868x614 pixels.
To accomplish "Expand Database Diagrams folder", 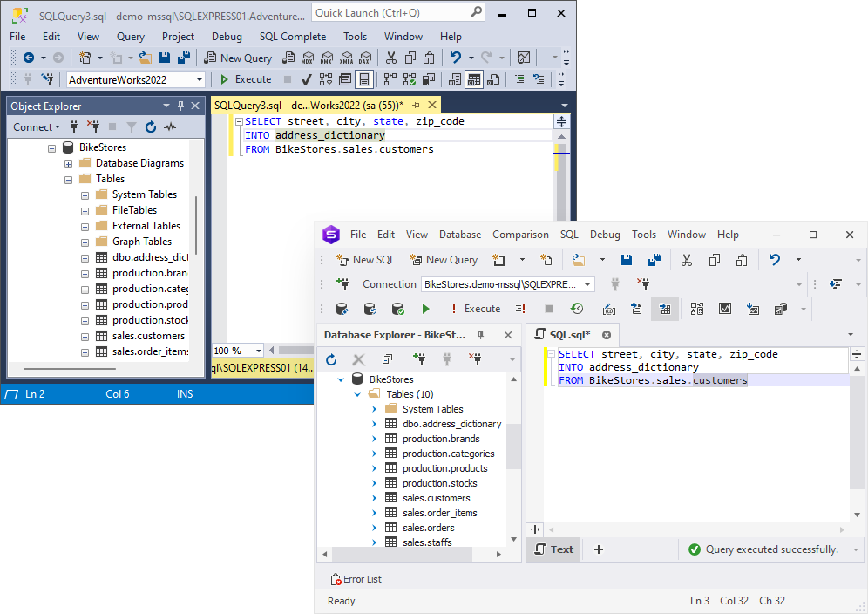I will point(68,163).
